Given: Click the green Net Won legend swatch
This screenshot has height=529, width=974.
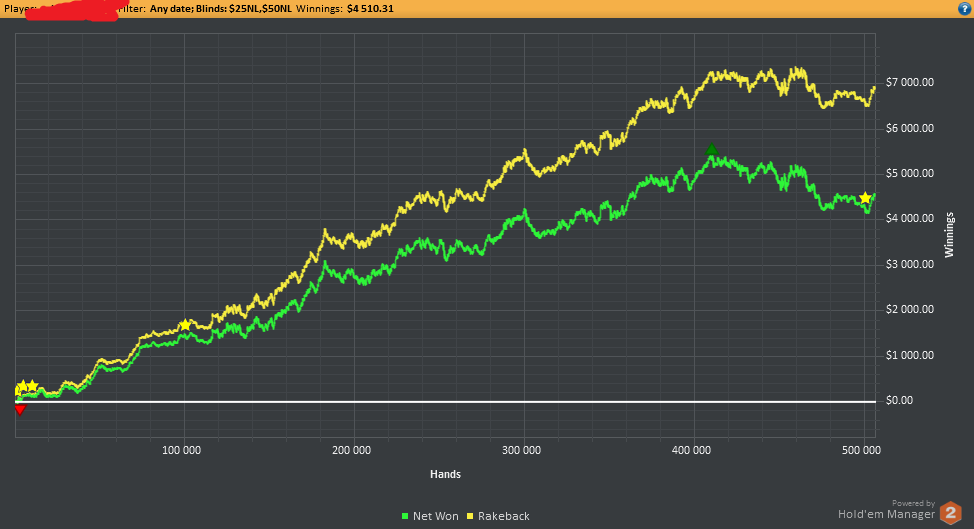Looking at the screenshot, I should pyautogui.click(x=405, y=516).
